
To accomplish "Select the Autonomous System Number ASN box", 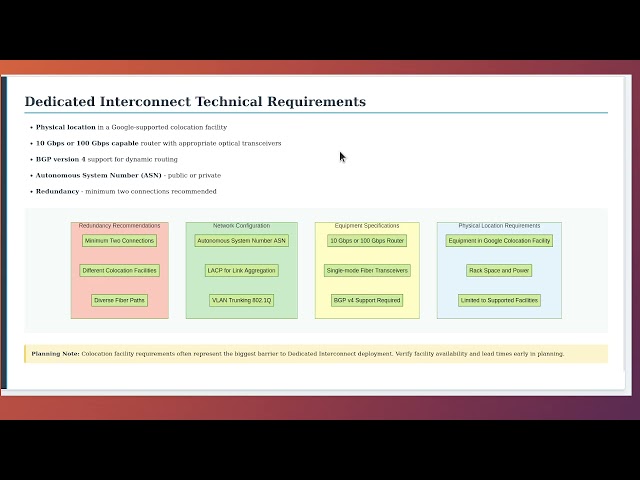I will [242, 241].
